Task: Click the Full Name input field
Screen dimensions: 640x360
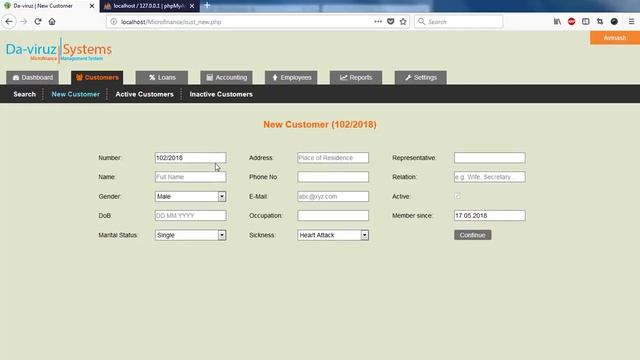Action: point(191,177)
